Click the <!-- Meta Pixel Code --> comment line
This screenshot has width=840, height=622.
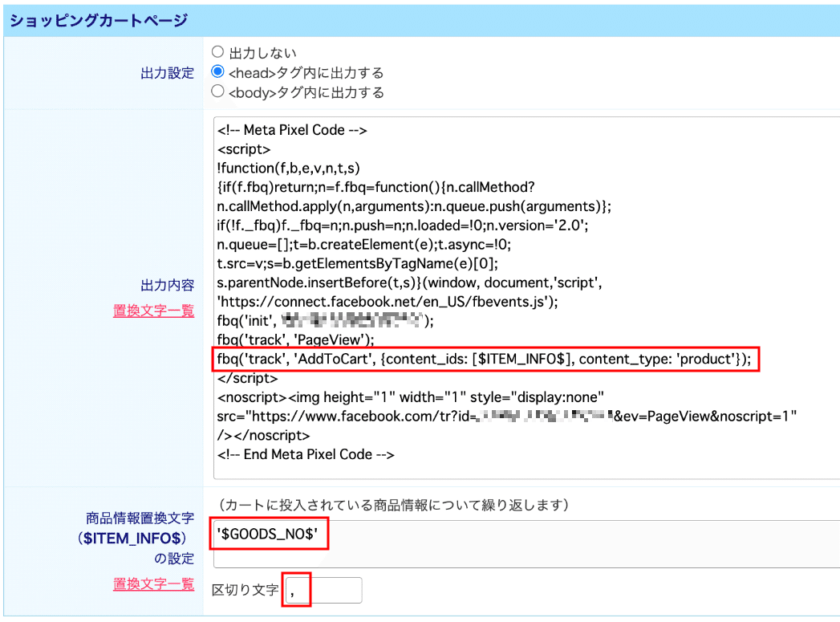click(292, 130)
